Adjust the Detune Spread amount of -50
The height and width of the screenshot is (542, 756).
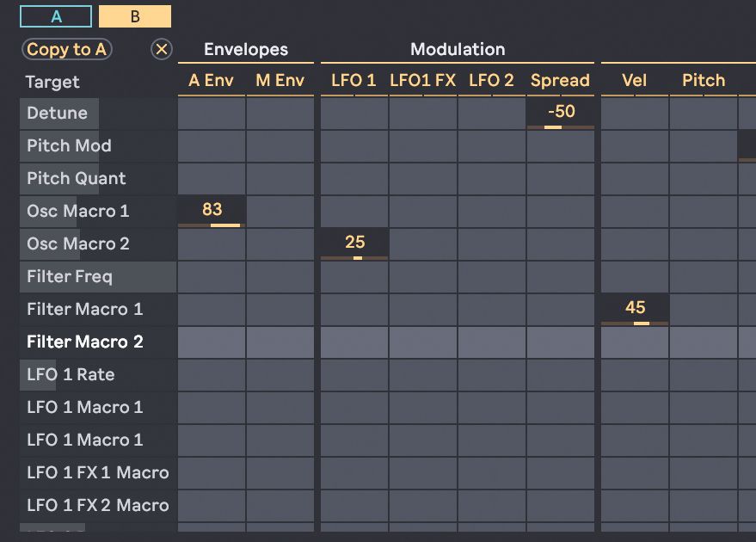point(561,113)
